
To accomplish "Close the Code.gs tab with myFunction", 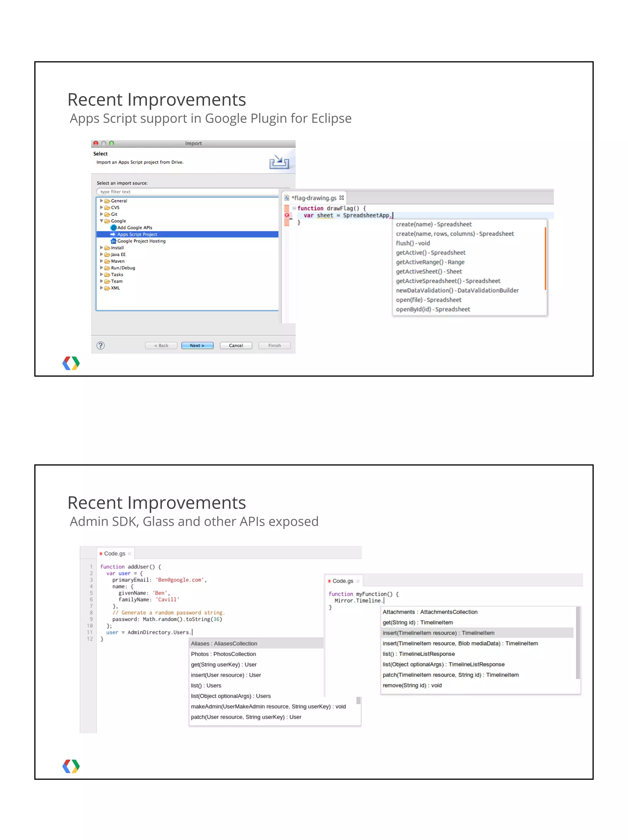I will coord(358,581).
